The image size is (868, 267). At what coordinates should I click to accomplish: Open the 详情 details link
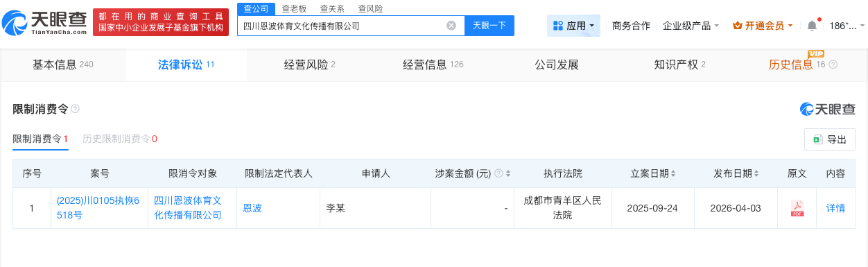pyautogui.click(x=835, y=208)
